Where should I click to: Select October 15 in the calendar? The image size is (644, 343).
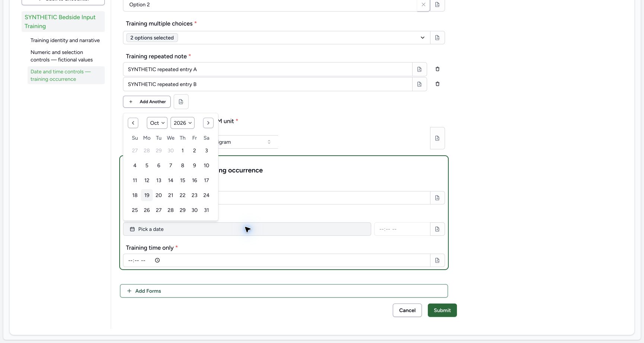pyautogui.click(x=183, y=180)
